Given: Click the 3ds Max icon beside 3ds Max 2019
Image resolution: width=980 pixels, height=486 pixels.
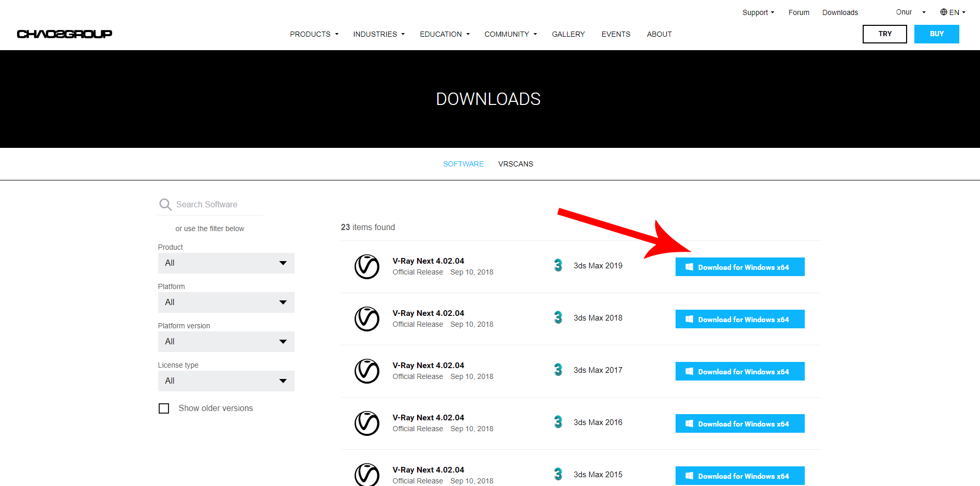Looking at the screenshot, I should point(558,265).
